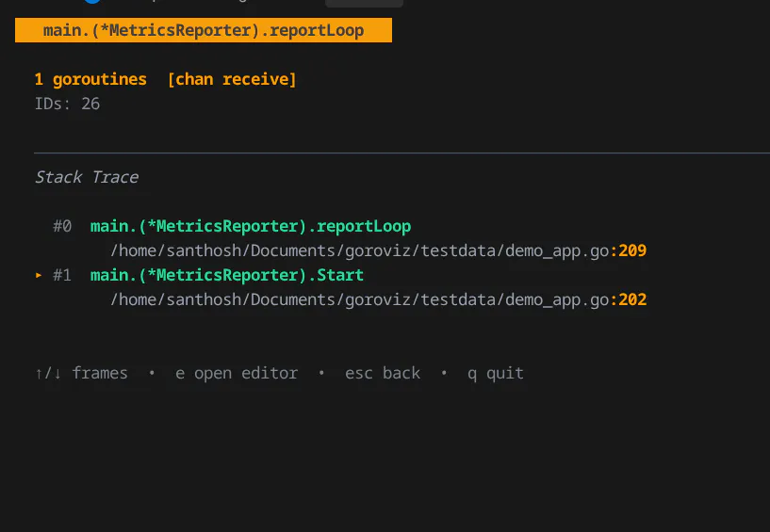Click the arrow marker beside frame #1
This screenshot has width=770, height=532.
[x=39, y=275]
